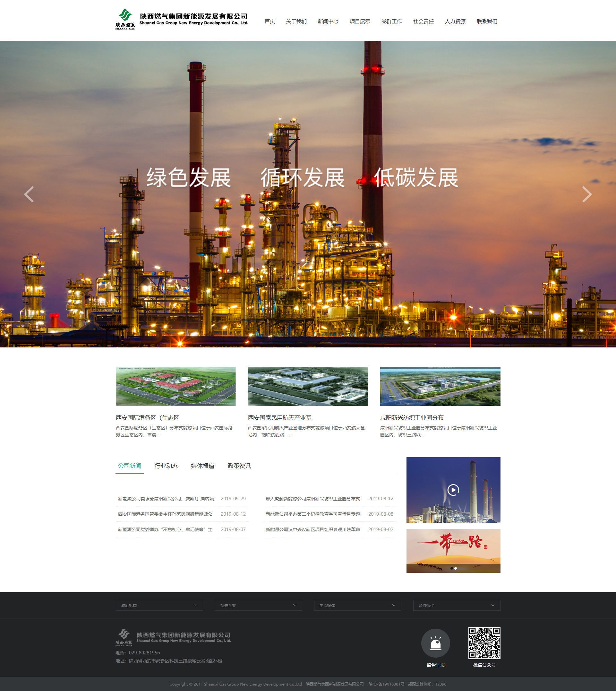Click the WeChat QR code image
Viewport: 616px width, 691px height.
(484, 643)
